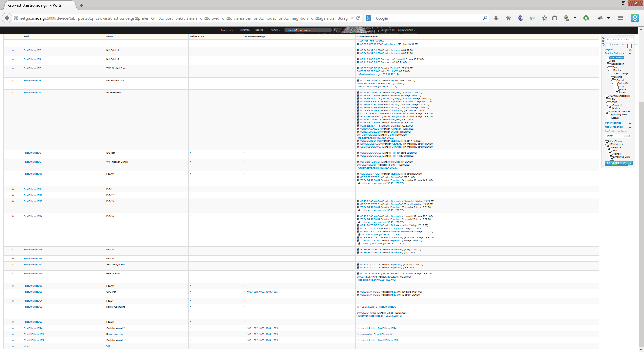Bookmark this page with the star icon
Screen dimensions: 644x352
(x=545, y=18)
